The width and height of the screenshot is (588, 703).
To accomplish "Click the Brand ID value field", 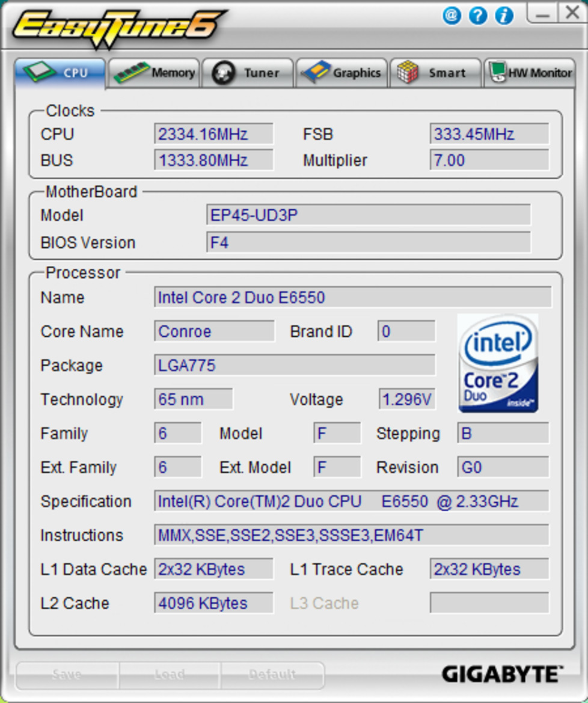I will pyautogui.click(x=406, y=331).
